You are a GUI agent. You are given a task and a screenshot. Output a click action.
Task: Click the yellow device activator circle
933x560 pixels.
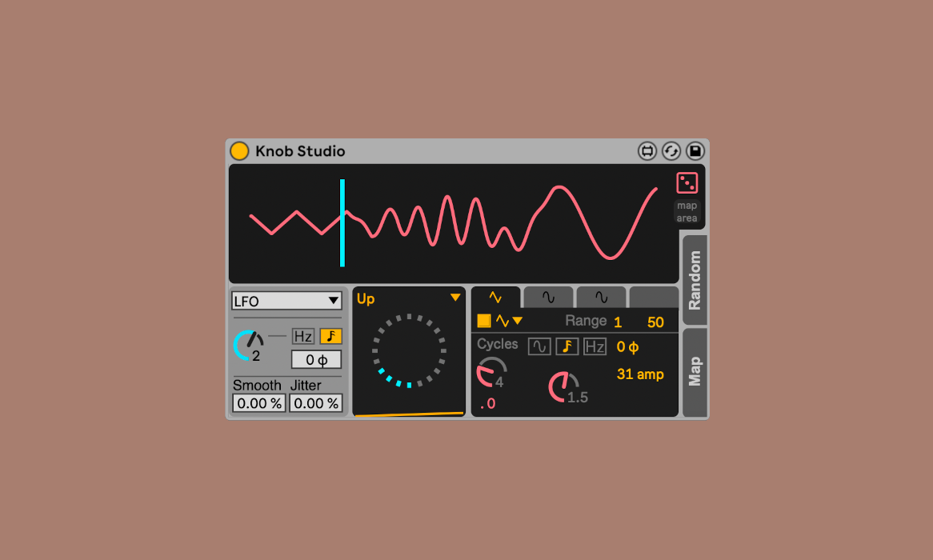(x=239, y=151)
